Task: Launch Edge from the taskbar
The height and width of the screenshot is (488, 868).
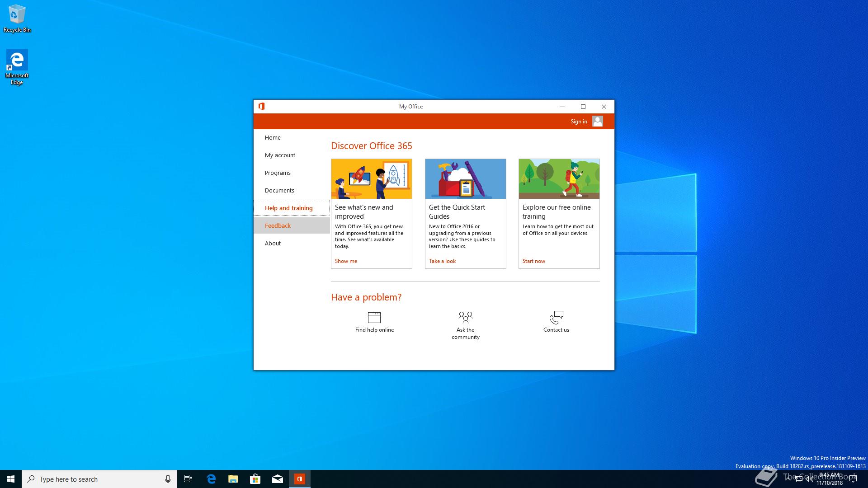Action: coord(211,479)
